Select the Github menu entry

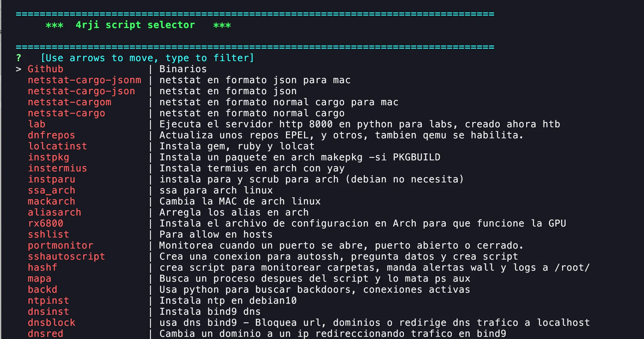point(45,69)
